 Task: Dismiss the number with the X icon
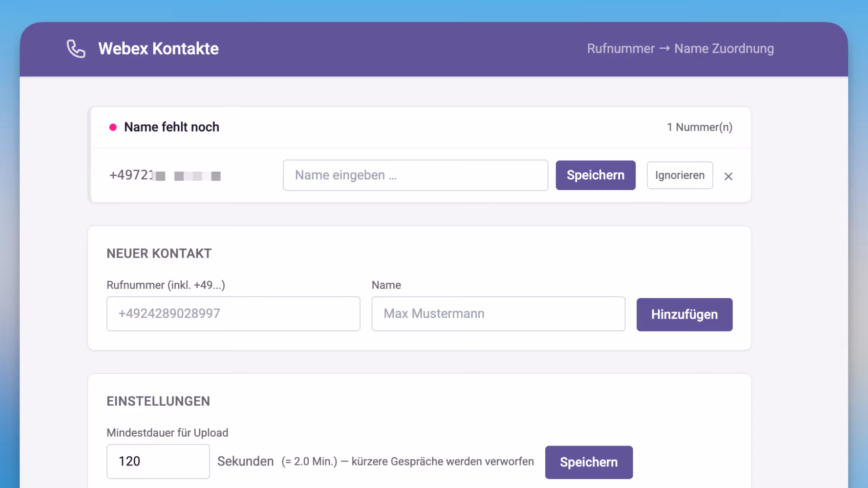click(x=728, y=176)
